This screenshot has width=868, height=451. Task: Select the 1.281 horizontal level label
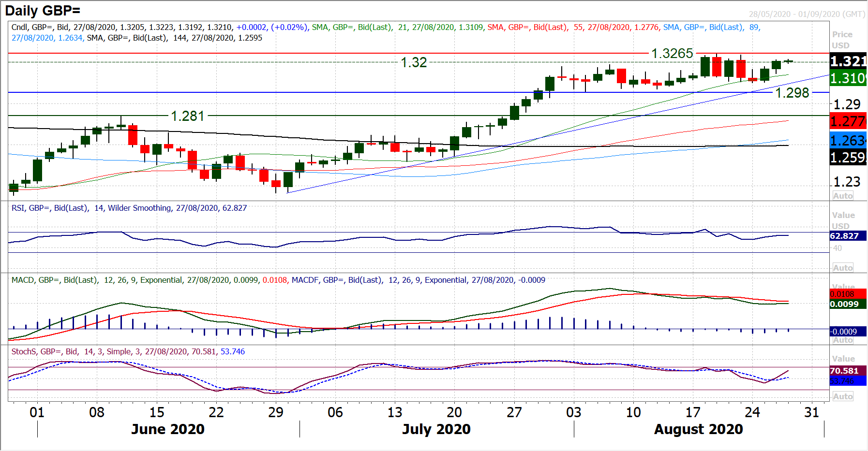click(x=188, y=116)
